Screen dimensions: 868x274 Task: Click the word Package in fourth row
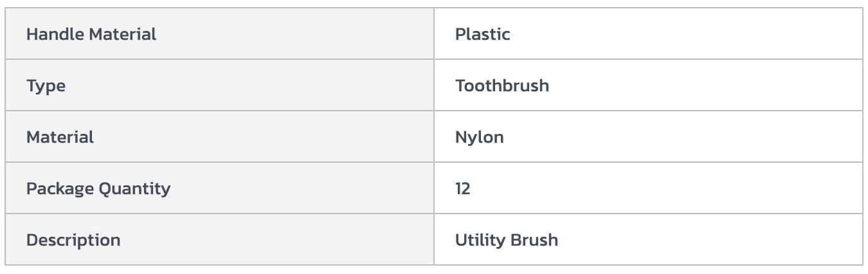point(60,188)
